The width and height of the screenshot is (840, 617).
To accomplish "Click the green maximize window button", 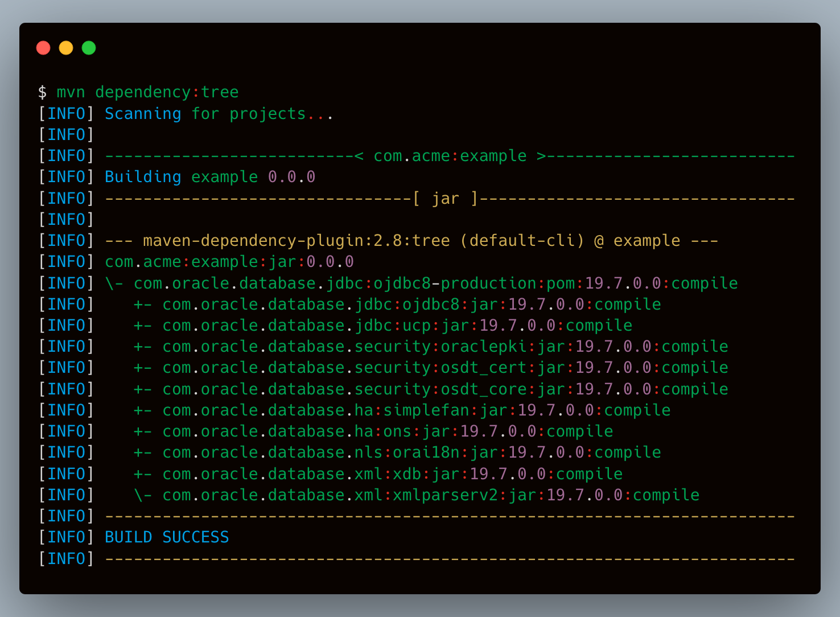I will 89,48.
